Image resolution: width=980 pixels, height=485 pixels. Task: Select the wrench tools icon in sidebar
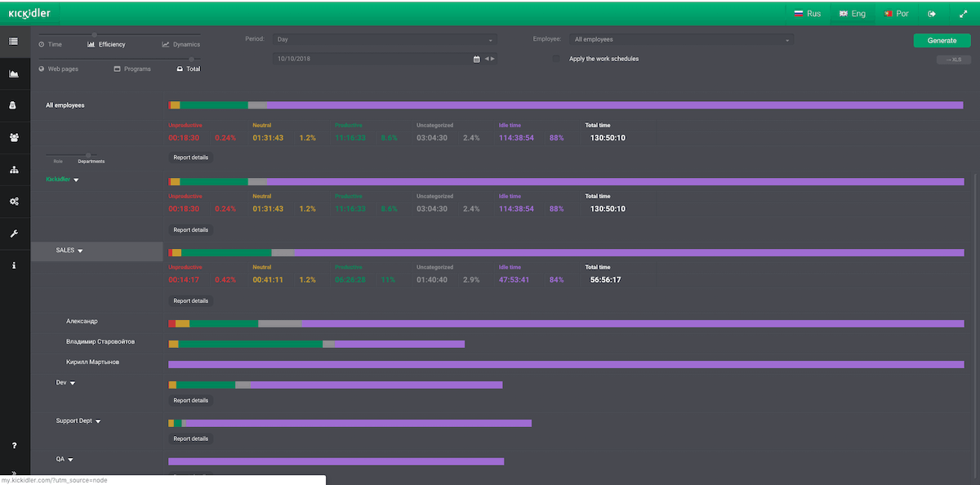(x=14, y=234)
